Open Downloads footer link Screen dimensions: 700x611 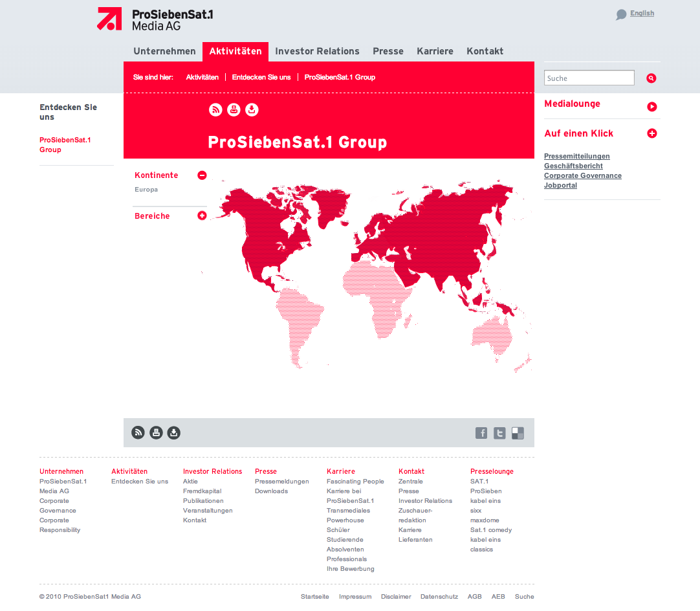pos(272,491)
